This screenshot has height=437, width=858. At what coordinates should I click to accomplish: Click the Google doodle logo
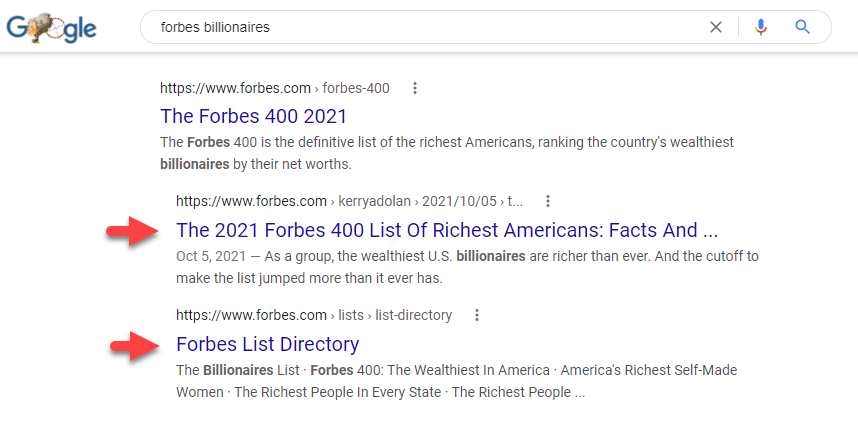point(52,27)
